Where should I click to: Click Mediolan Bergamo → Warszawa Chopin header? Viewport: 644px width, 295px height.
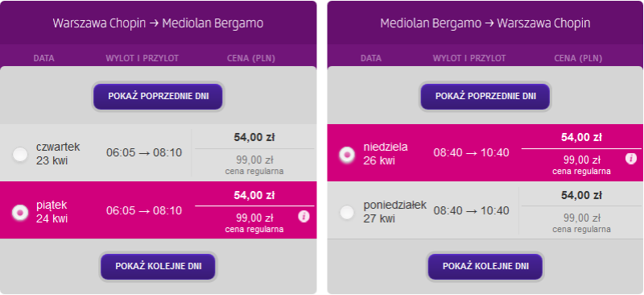485,23
